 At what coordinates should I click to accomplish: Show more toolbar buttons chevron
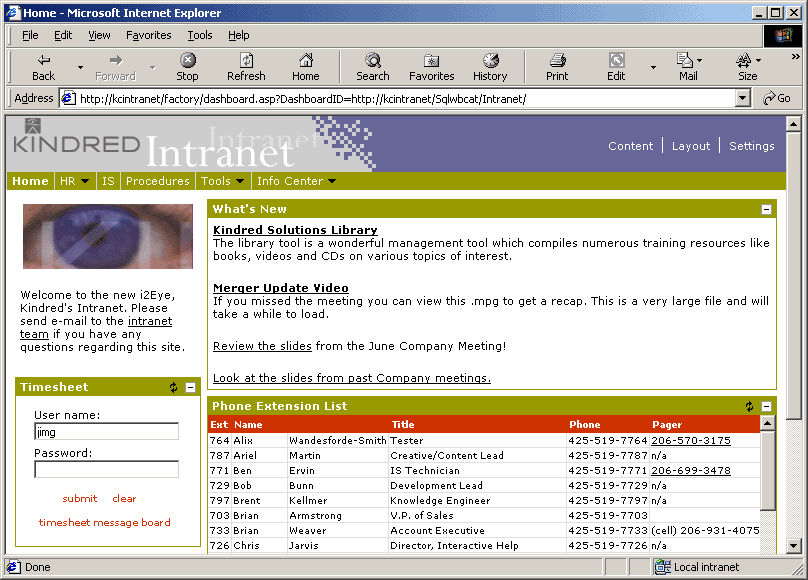(795, 57)
